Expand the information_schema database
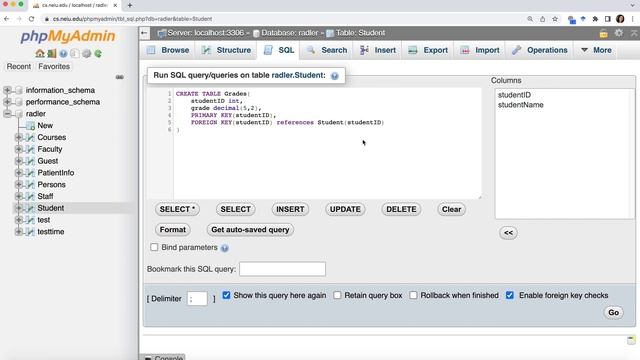 click(7, 90)
